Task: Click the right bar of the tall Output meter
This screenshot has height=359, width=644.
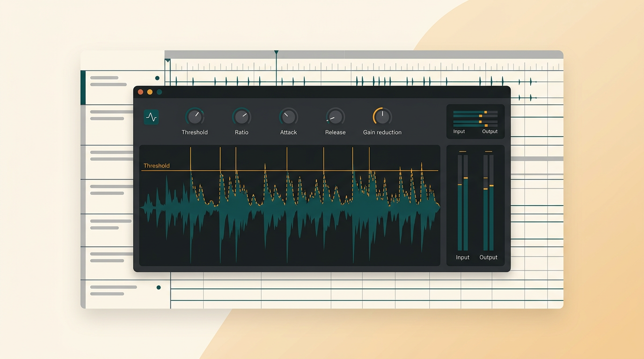Action: click(x=491, y=203)
